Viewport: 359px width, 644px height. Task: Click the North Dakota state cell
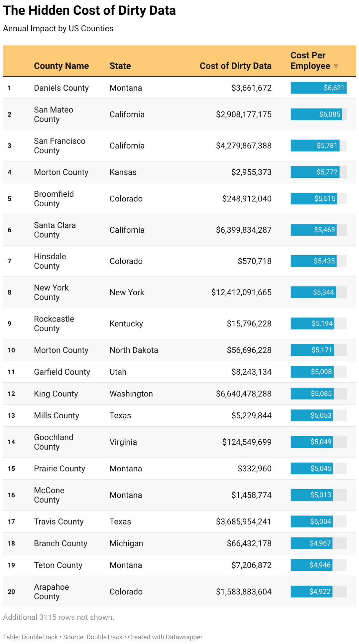click(134, 350)
